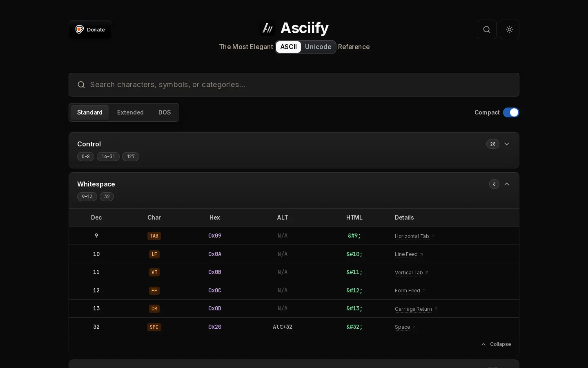Image resolution: width=588 pixels, height=368 pixels.
Task: Open search via the magnifier button
Action: (487, 29)
